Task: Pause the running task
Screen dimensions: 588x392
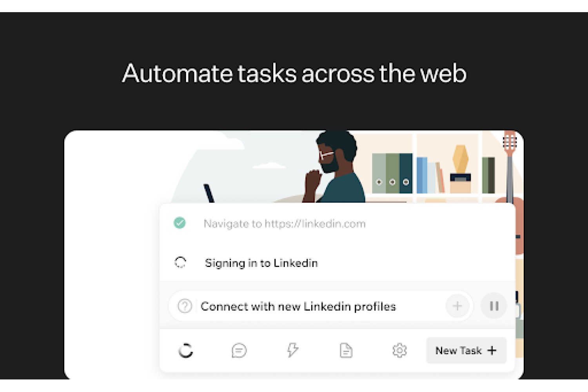Action: pyautogui.click(x=494, y=306)
